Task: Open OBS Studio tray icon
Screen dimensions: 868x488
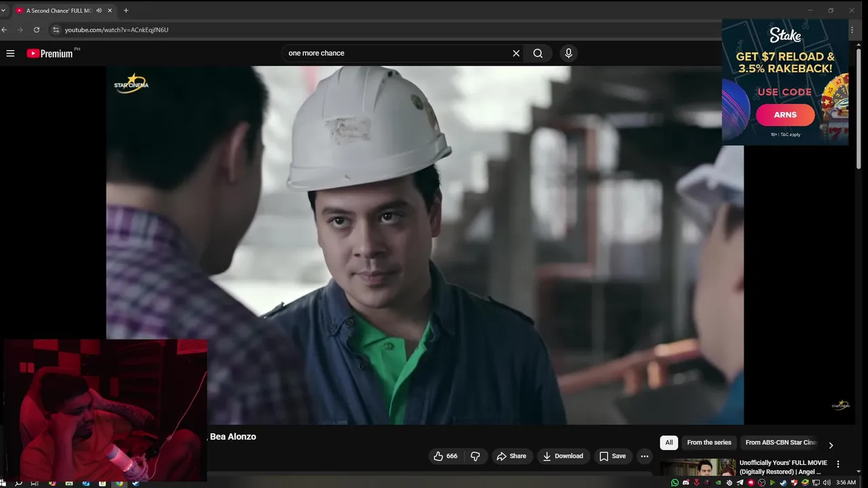Action: tap(762, 483)
